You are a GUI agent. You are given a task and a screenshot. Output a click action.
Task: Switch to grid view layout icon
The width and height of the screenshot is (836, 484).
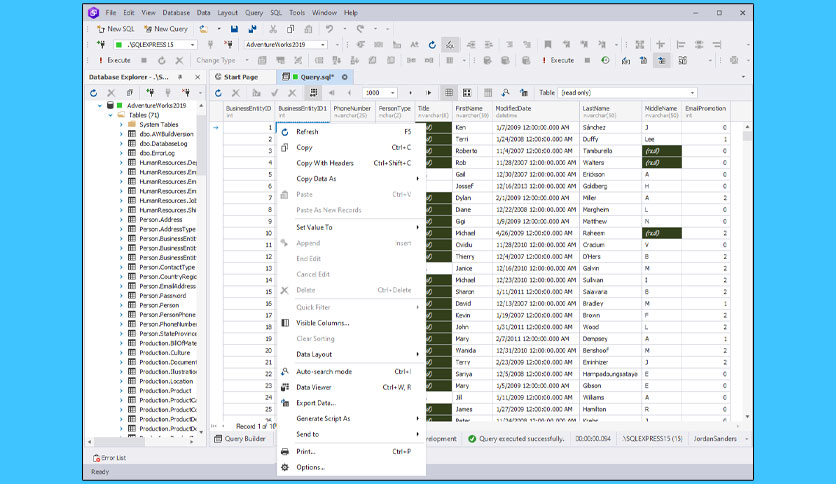point(449,93)
